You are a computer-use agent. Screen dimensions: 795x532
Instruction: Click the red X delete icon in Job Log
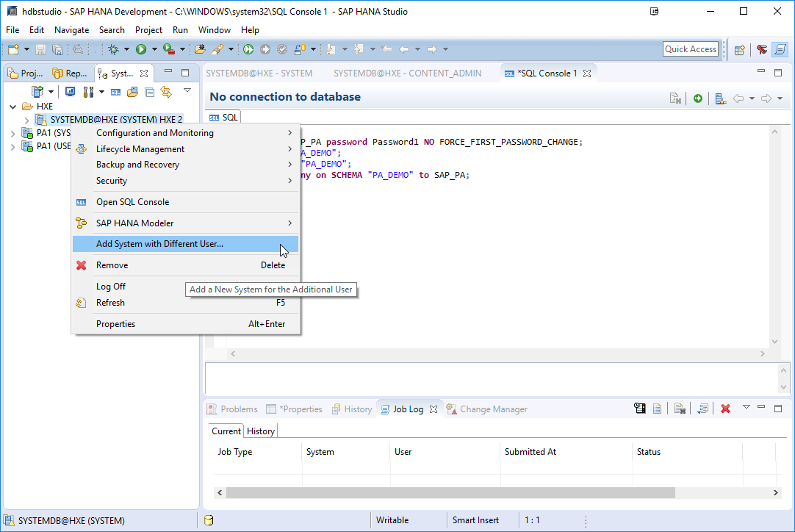[725, 409]
